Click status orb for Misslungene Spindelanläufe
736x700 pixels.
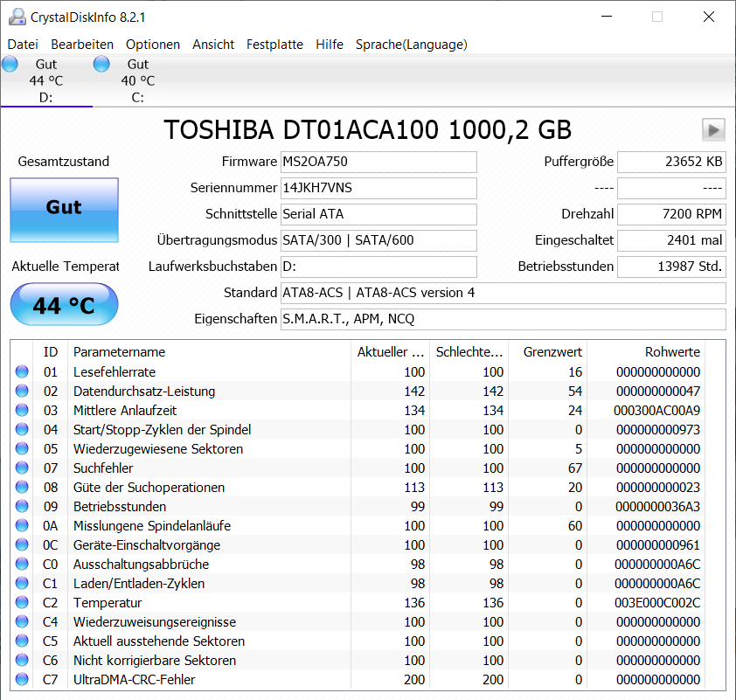click(22, 525)
